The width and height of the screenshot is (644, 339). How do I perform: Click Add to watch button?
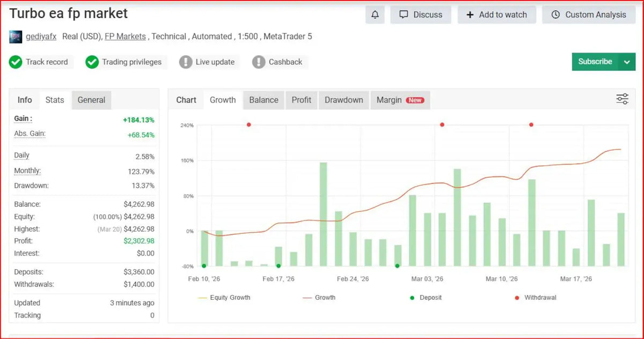tap(496, 14)
